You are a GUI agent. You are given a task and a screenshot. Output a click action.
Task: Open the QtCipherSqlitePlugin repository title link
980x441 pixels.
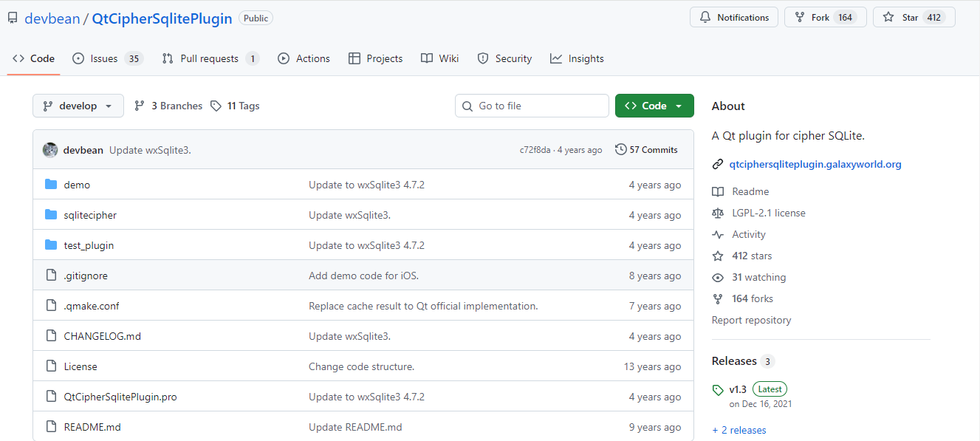[162, 18]
